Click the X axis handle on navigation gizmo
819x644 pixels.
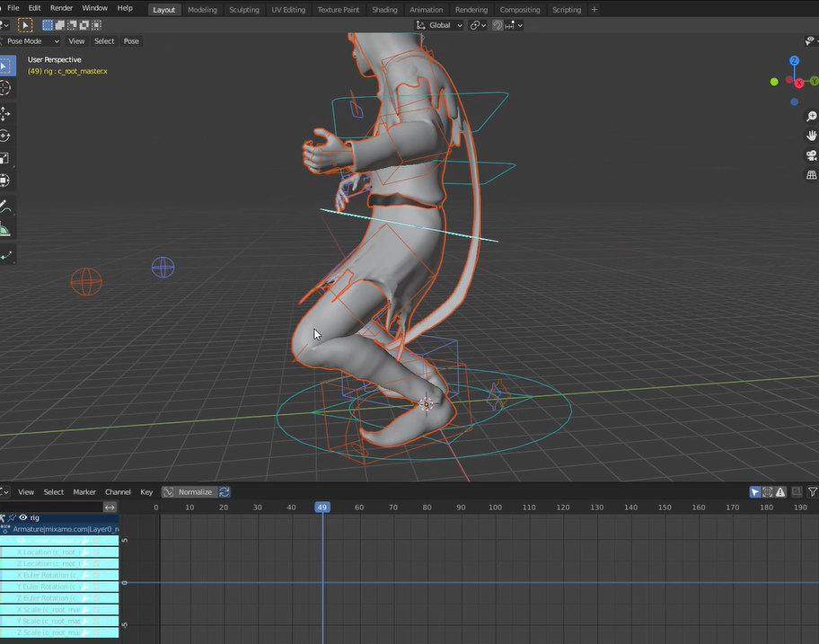pos(798,82)
